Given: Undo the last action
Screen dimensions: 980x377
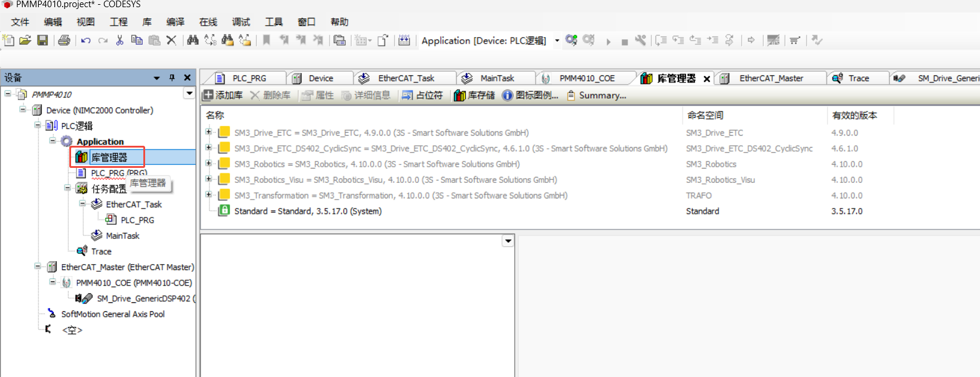Looking at the screenshot, I should (x=86, y=40).
